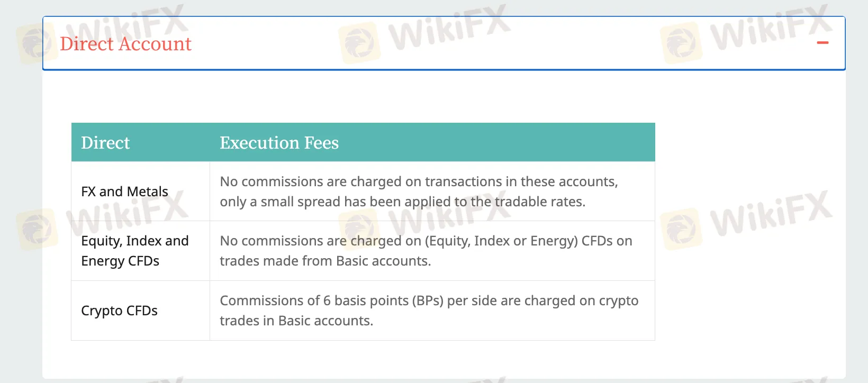Click the 6 basis points crypto fee text

(429, 311)
